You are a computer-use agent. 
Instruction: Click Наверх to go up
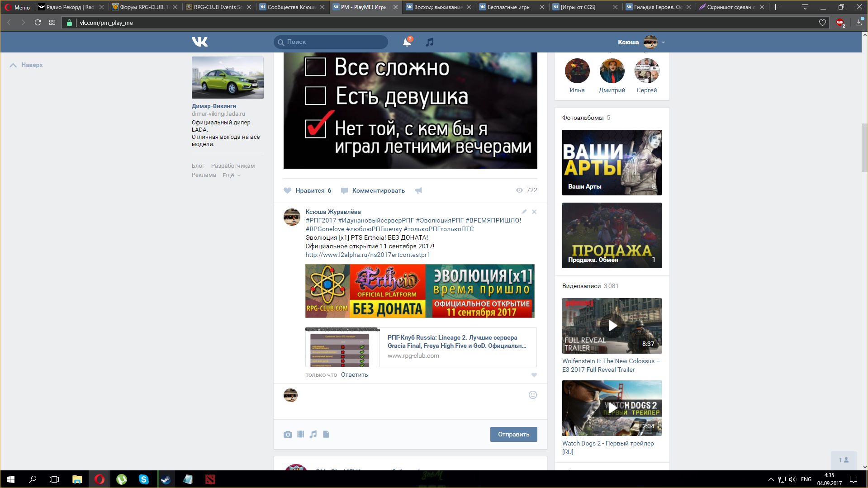pyautogui.click(x=26, y=65)
